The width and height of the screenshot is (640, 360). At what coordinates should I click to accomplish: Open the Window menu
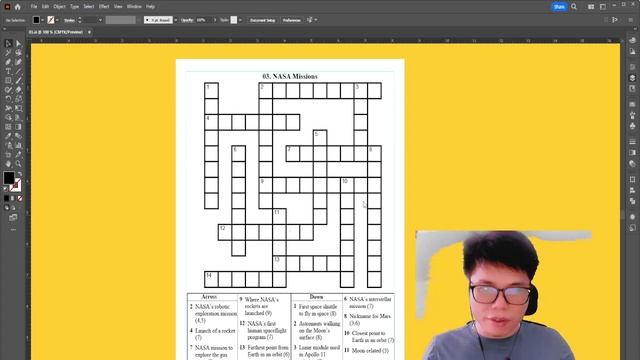[x=134, y=7]
